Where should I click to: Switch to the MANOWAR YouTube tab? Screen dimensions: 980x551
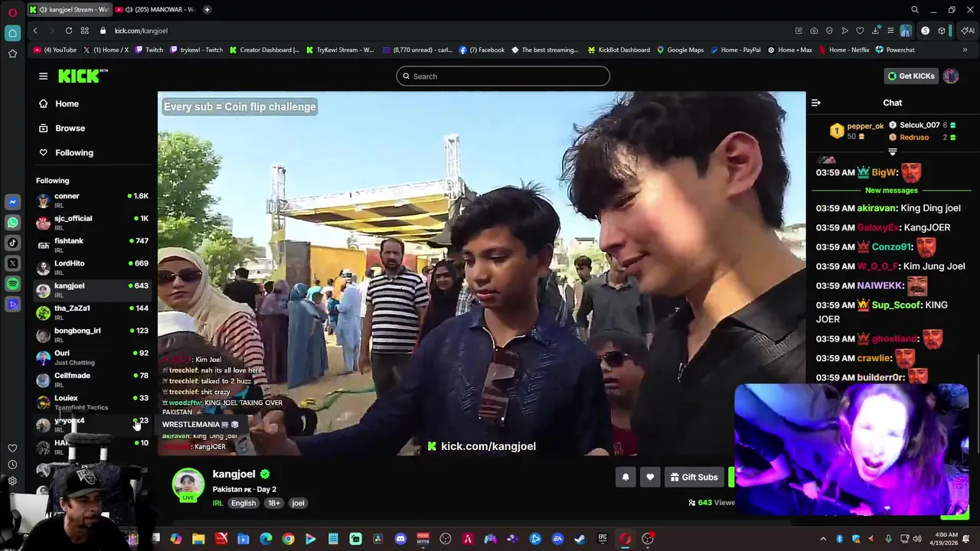(x=155, y=10)
